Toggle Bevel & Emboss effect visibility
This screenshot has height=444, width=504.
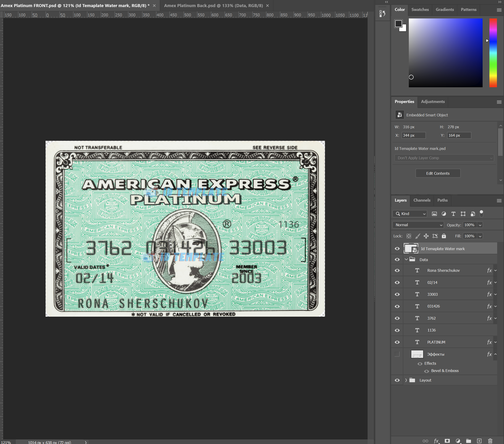click(426, 371)
